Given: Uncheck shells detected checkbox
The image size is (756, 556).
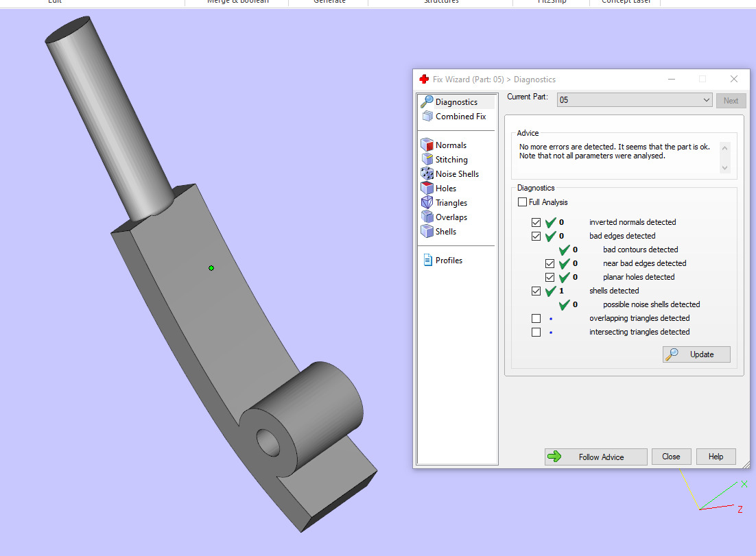Looking at the screenshot, I should 536,291.
